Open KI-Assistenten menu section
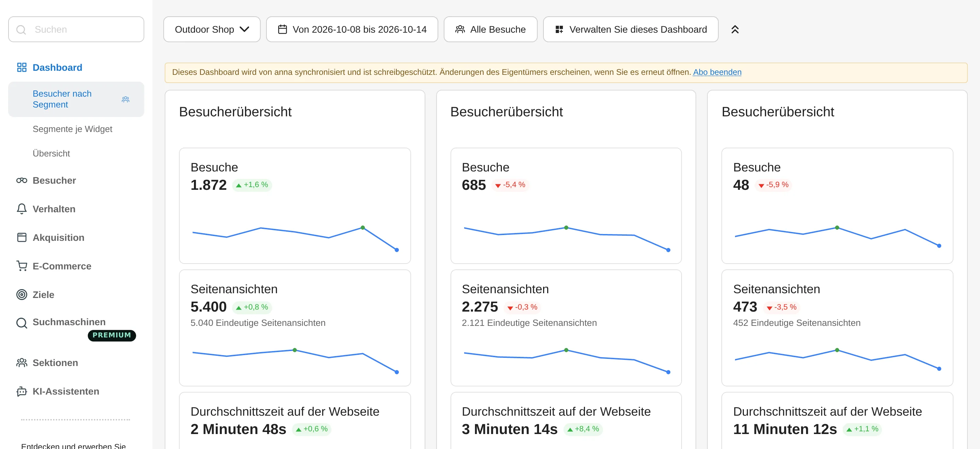This screenshot has width=980, height=449. click(66, 391)
